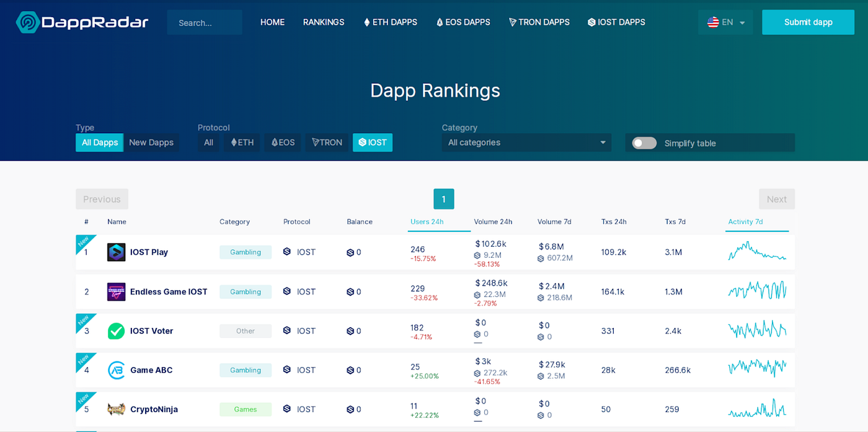
Task: Open IOST DAPPS nav item
Action: point(616,22)
